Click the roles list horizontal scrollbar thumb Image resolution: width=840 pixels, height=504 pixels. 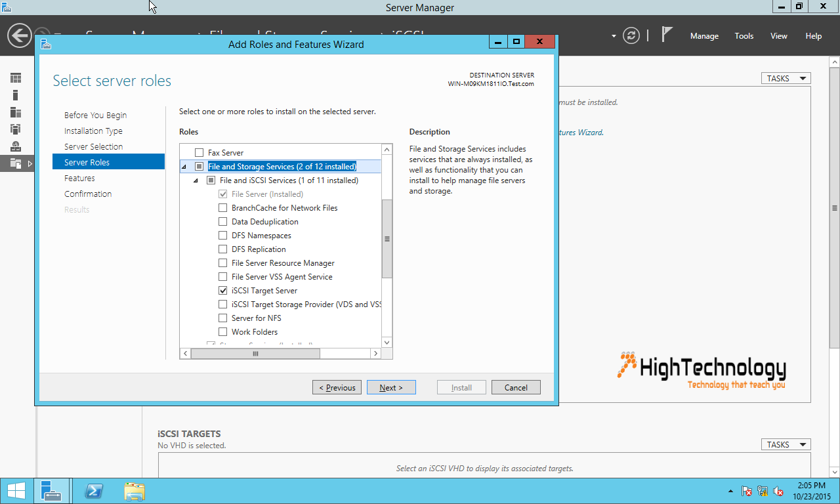(255, 354)
